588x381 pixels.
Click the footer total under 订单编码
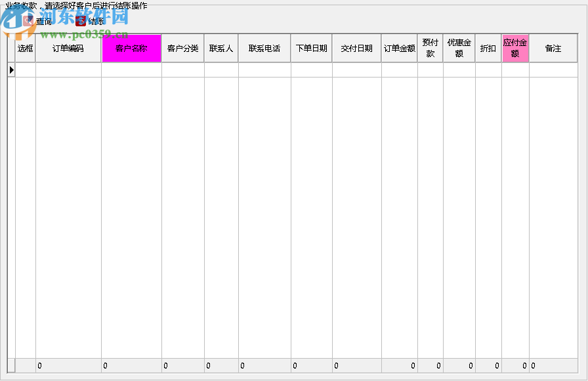[x=68, y=366]
